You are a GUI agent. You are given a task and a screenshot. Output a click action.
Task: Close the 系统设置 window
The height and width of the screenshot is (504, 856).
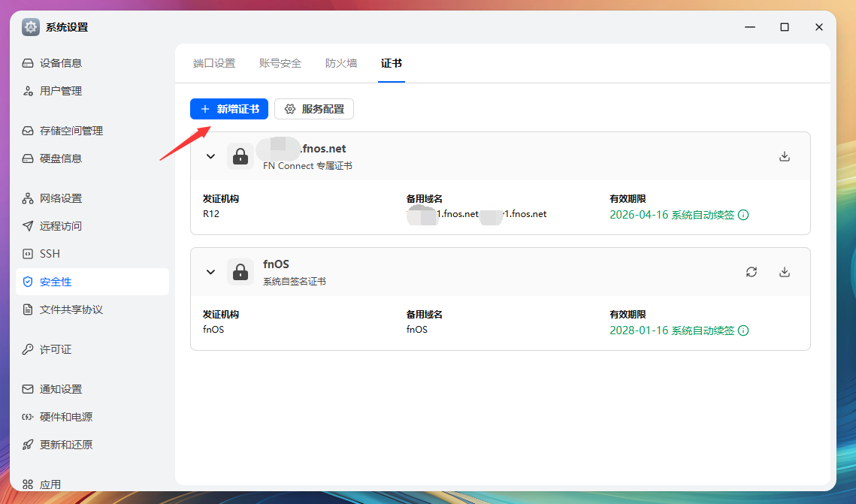(819, 27)
